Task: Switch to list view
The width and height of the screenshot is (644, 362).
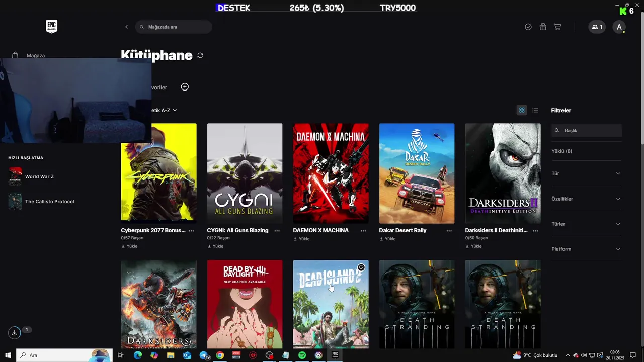Action: click(x=535, y=110)
